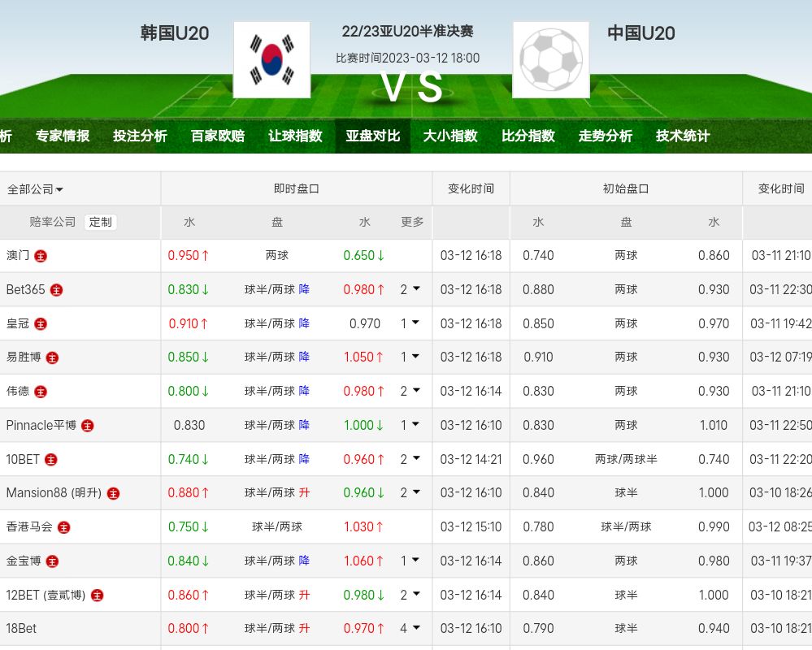Switch to the 百家欧赔 tab
Image resolution: width=812 pixels, height=650 pixels.
click(x=217, y=136)
